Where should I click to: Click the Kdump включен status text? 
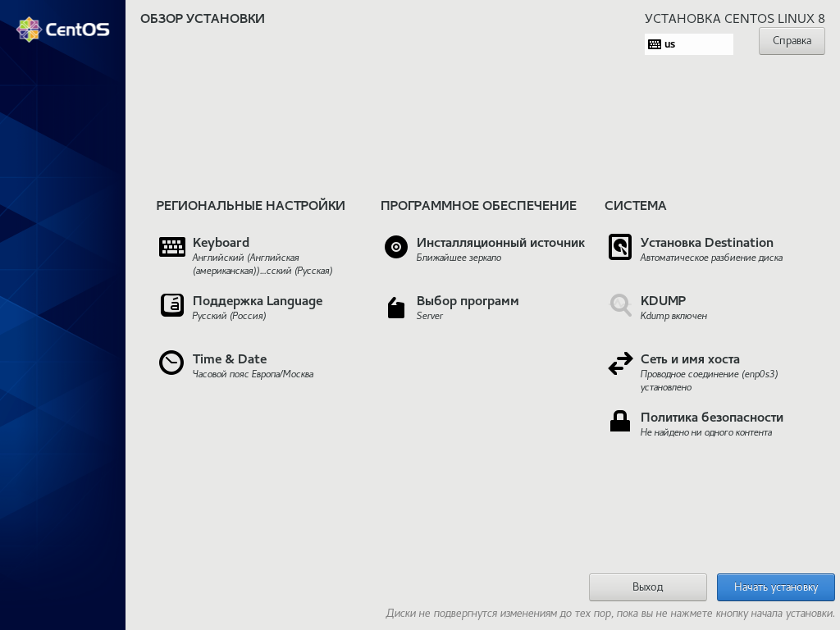(x=673, y=316)
